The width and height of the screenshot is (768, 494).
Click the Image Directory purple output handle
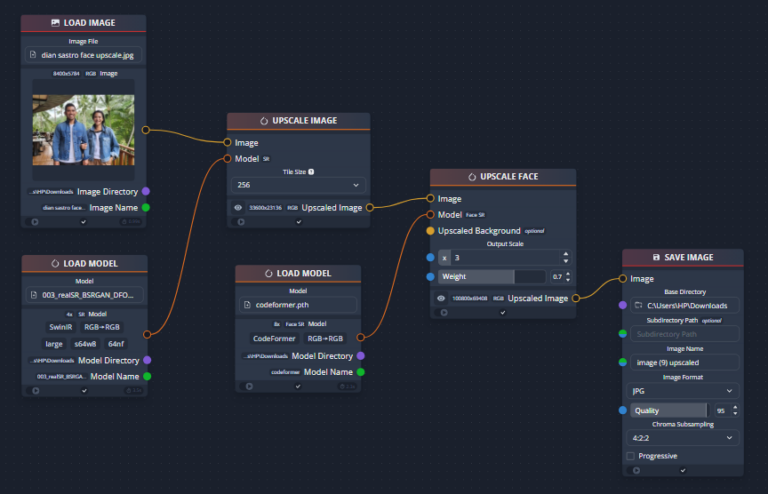(x=146, y=191)
